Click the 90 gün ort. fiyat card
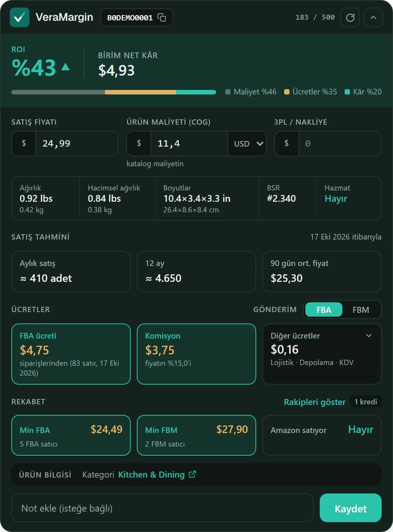This screenshot has width=393, height=532. point(322,272)
